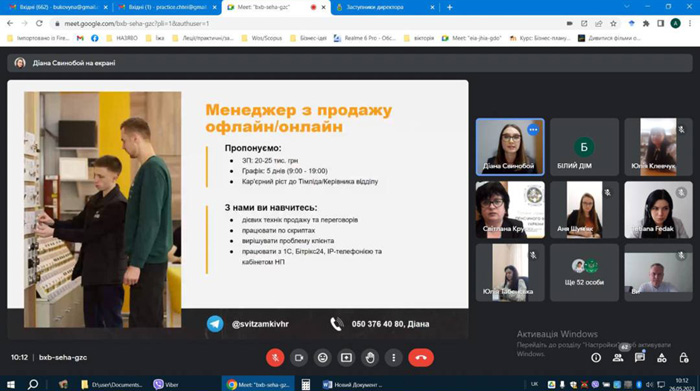The height and width of the screenshot is (391, 700).
Task: Open options on Діана Свинобой's tile
Action: tap(533, 129)
